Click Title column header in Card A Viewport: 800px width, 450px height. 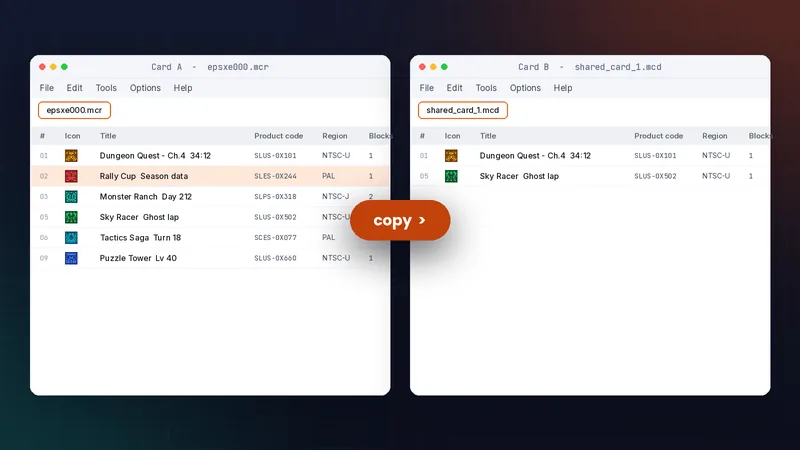pos(108,136)
